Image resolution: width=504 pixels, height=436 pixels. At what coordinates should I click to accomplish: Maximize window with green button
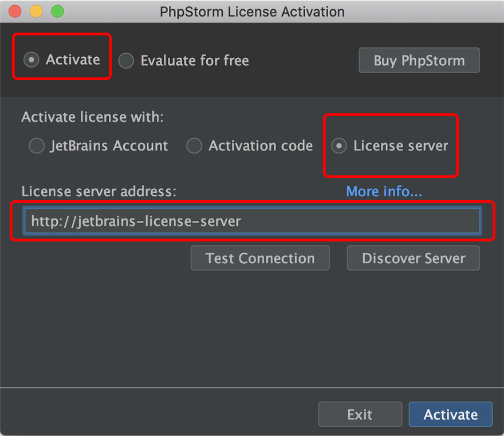(57, 11)
